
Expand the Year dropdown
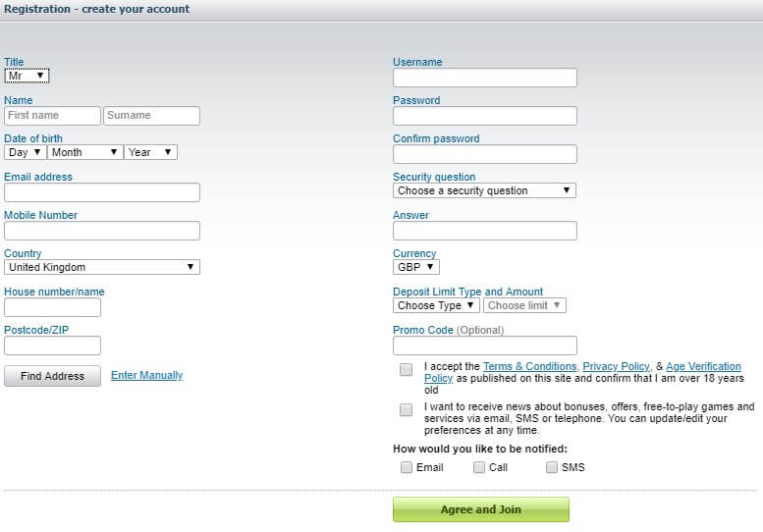[x=150, y=152]
